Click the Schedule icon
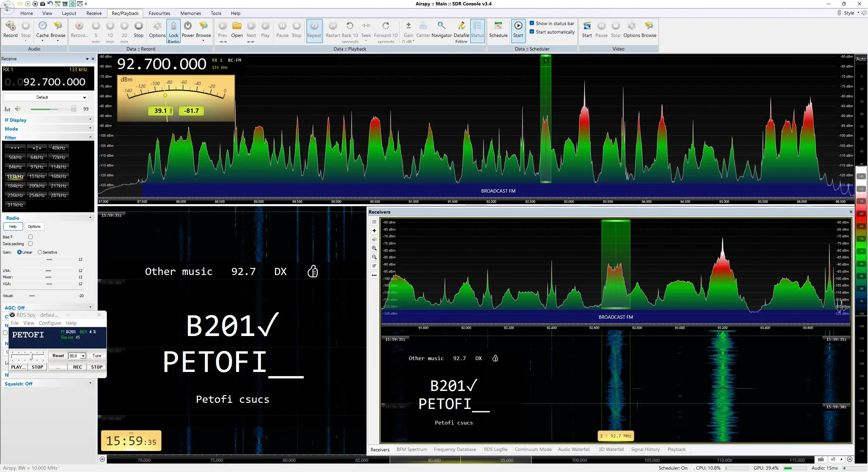The width and height of the screenshot is (868, 472). (498, 26)
